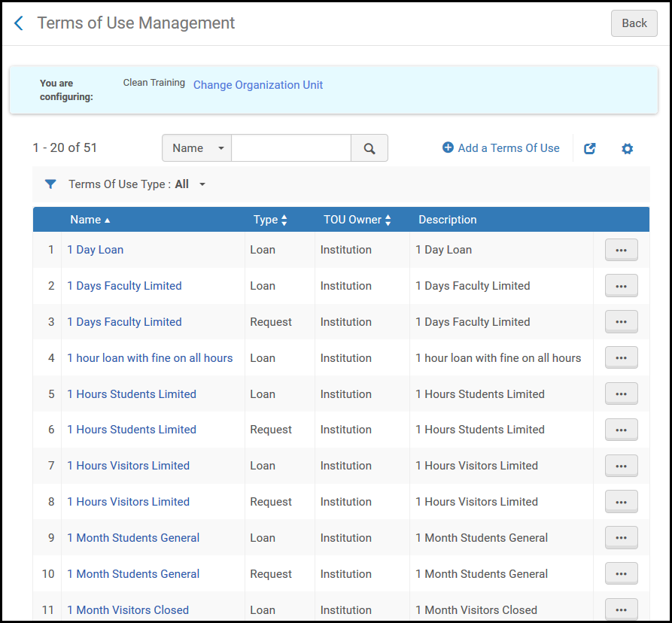
Task: Open 1 hour loan with fine link
Action: click(x=150, y=358)
